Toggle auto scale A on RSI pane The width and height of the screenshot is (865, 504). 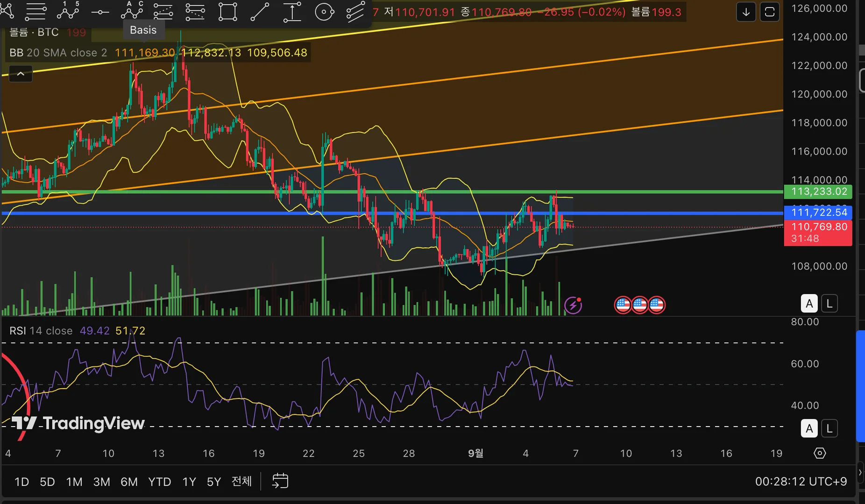(x=809, y=428)
